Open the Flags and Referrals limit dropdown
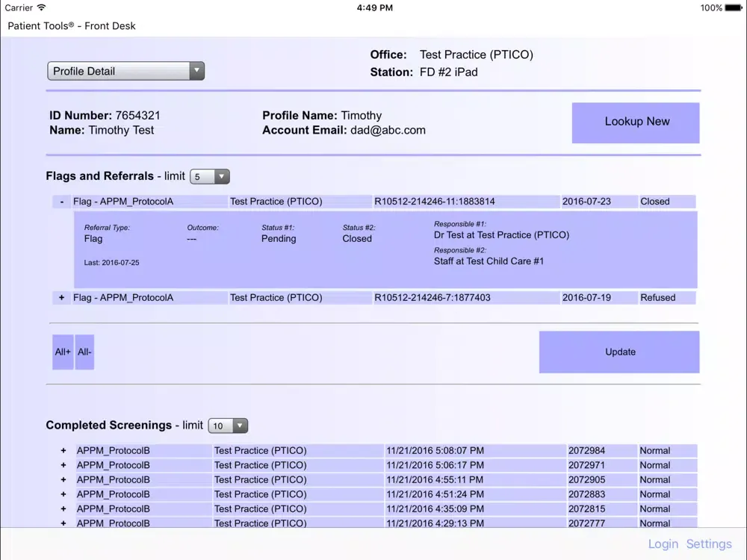This screenshot has height=560, width=747. point(210,177)
